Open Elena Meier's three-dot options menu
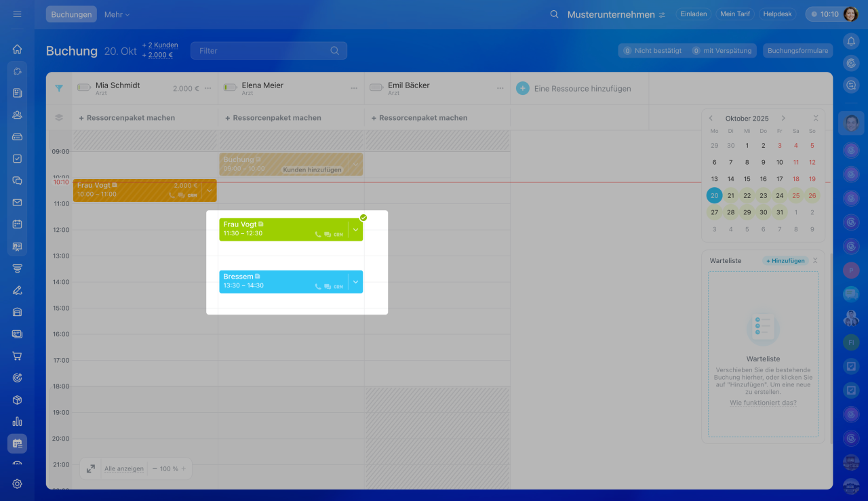 [354, 88]
